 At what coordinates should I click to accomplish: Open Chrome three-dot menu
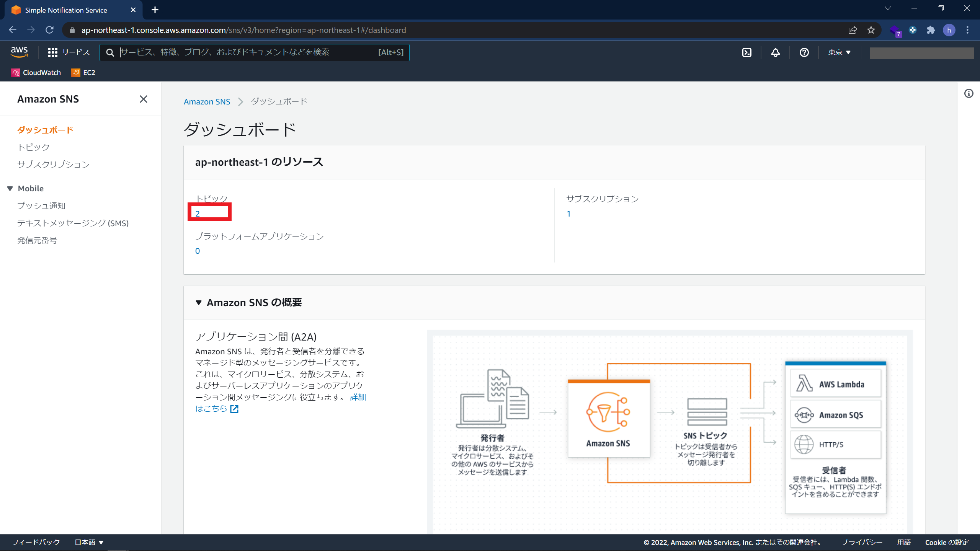coord(967,30)
